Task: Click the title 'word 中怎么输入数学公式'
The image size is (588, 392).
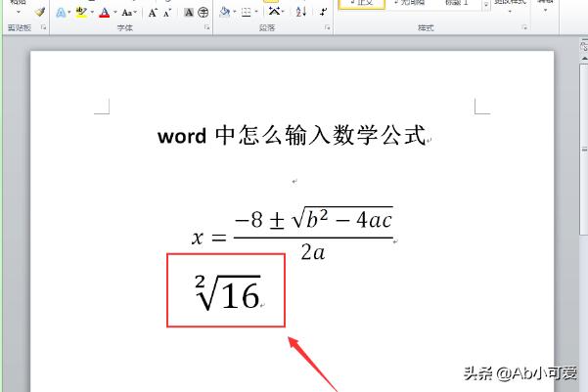Action: click(x=292, y=135)
